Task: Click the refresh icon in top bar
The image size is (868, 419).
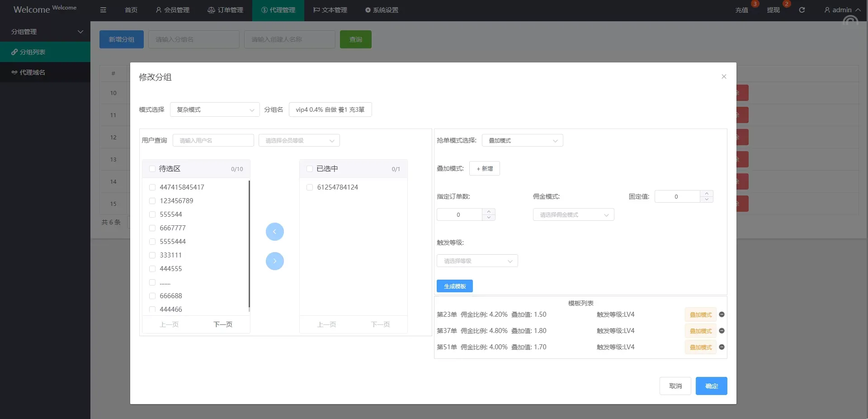Action: [x=802, y=10]
